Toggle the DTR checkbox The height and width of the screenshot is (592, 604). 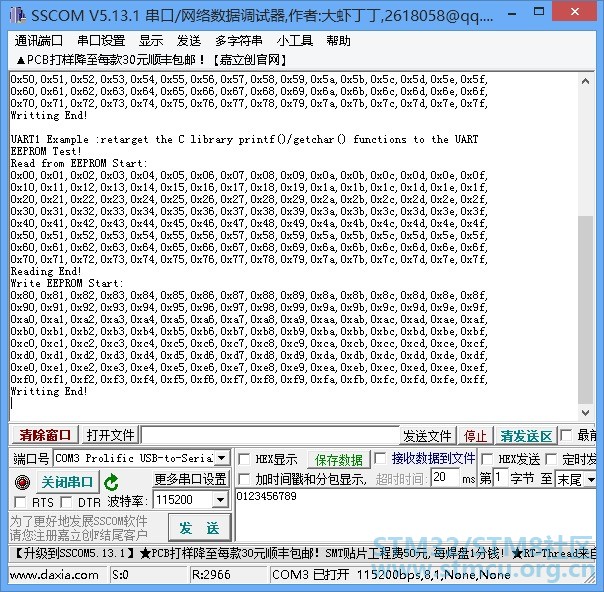(x=66, y=502)
